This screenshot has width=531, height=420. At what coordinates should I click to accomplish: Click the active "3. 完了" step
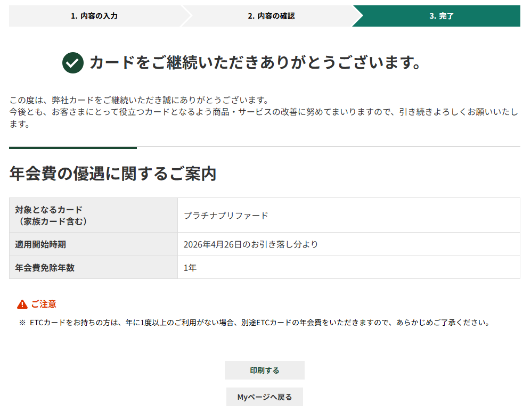tap(441, 16)
